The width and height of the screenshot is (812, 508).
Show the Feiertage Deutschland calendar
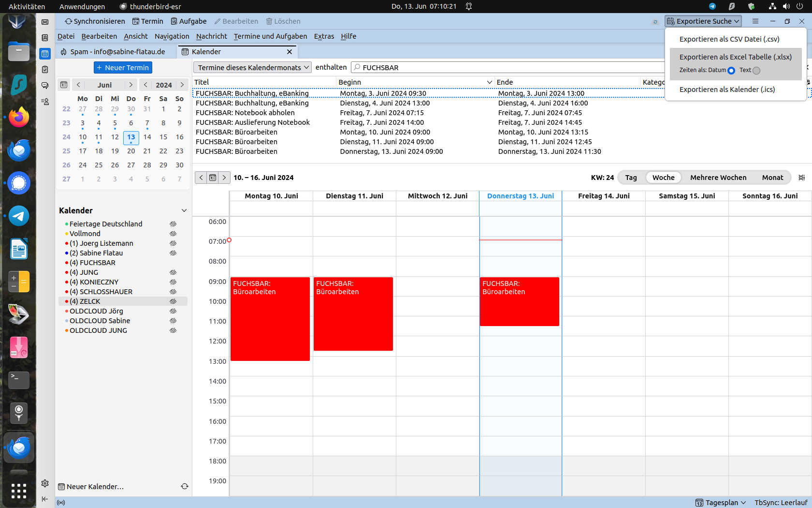point(173,224)
